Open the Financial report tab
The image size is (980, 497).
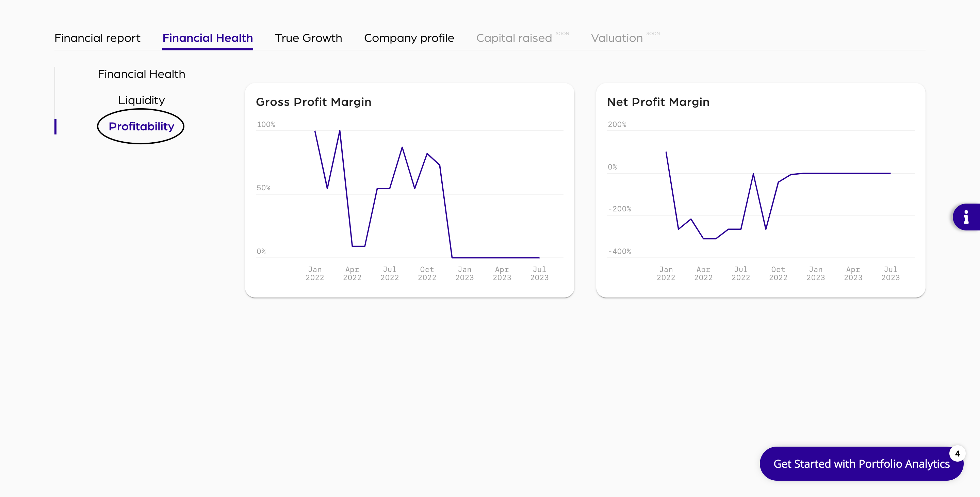click(x=97, y=38)
